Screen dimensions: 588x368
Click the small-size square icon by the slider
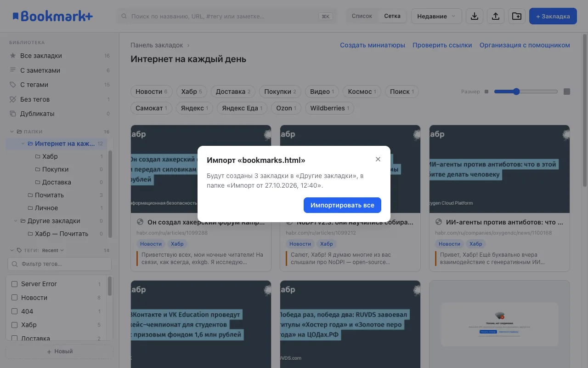tap(486, 92)
